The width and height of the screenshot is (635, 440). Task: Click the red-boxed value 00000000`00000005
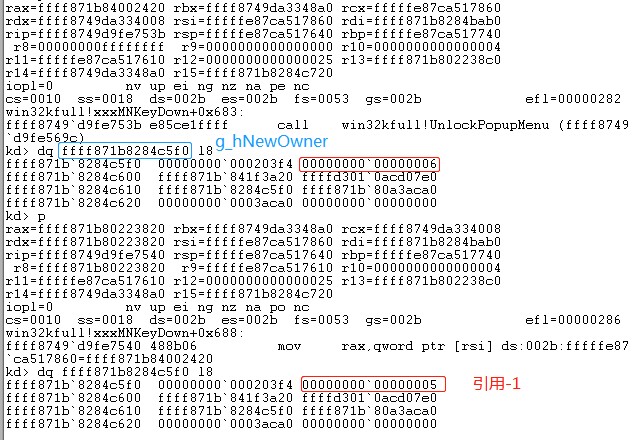click(373, 384)
